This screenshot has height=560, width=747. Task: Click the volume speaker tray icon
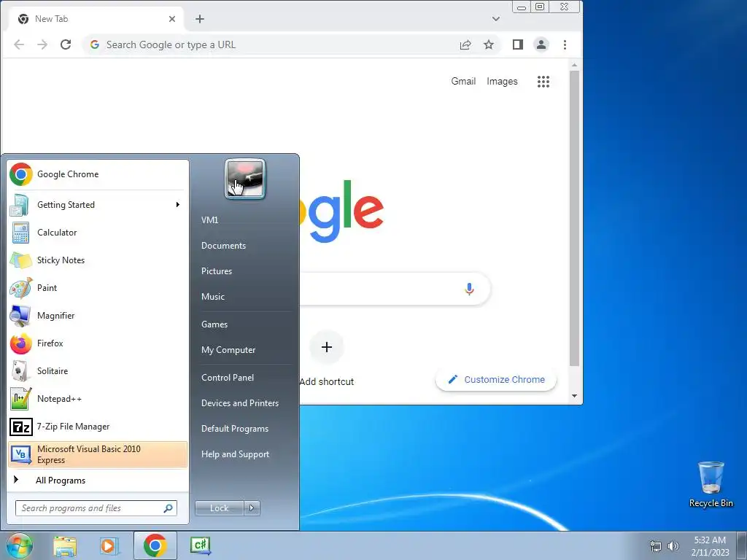673,546
